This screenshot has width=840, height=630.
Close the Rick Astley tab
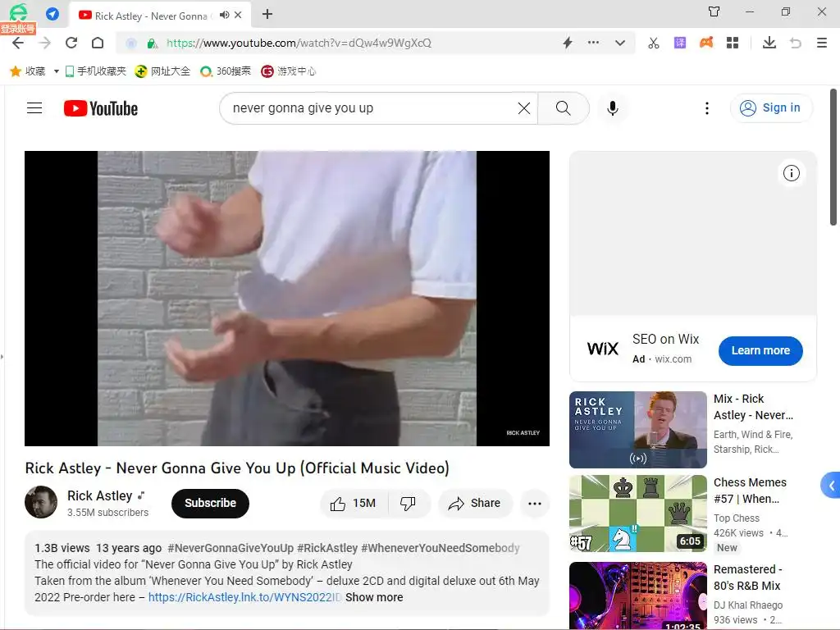239,15
